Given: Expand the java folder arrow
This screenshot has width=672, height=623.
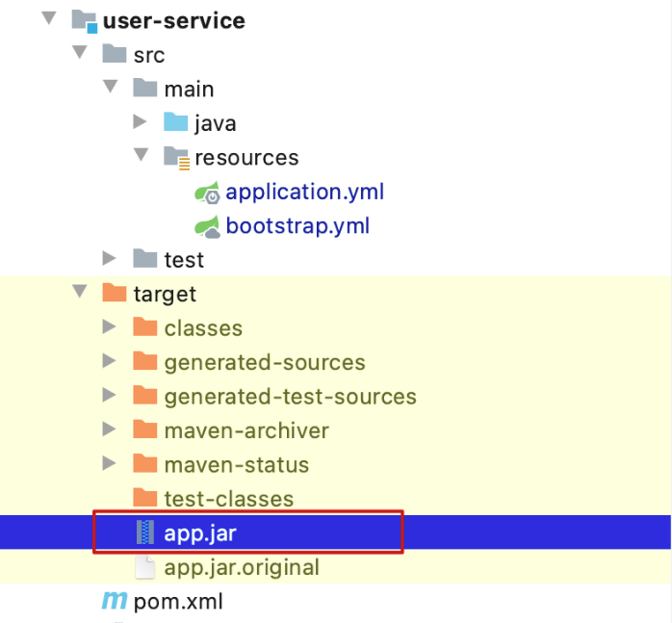Looking at the screenshot, I should click(140, 121).
